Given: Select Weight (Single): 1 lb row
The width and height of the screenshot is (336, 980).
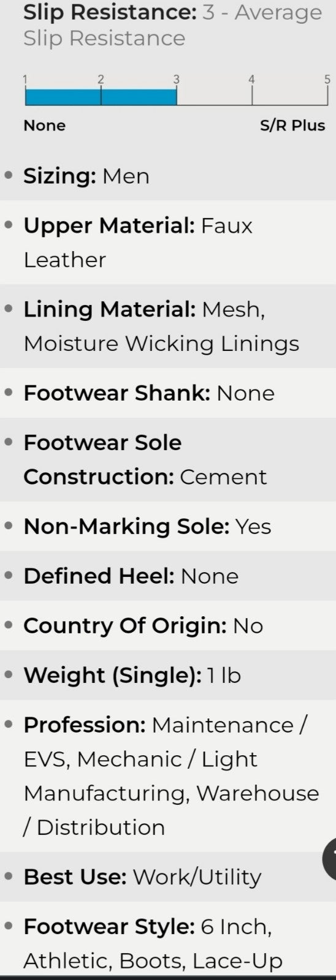Looking at the screenshot, I should (168, 675).
